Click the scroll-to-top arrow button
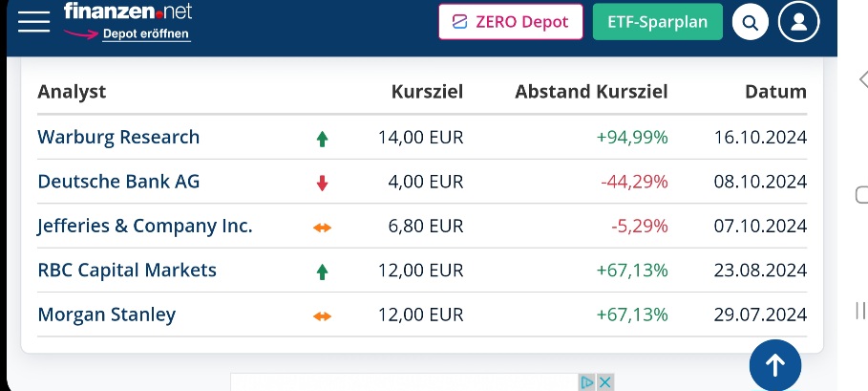The width and height of the screenshot is (868, 391). click(774, 364)
